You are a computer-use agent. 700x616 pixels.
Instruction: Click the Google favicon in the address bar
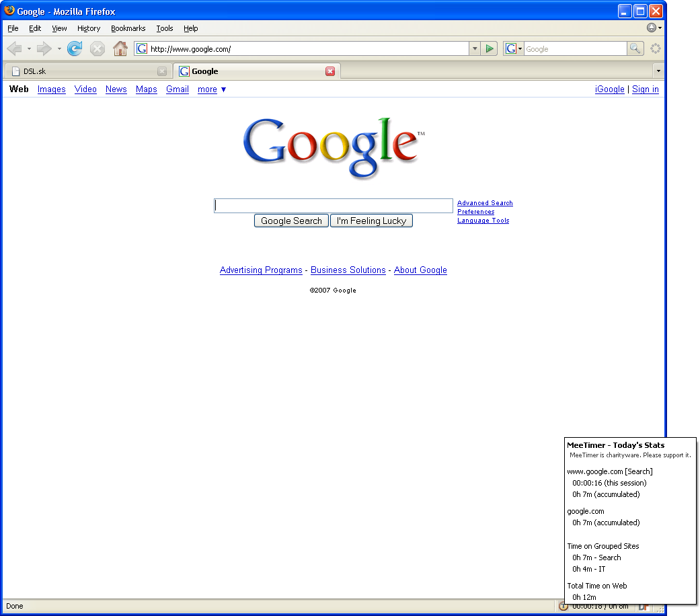point(141,48)
